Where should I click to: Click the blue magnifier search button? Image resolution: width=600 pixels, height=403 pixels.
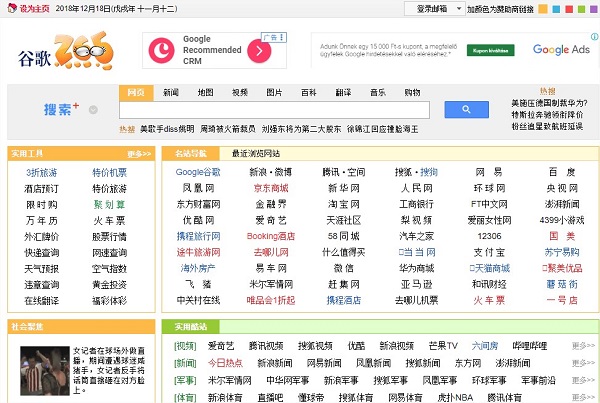point(466,109)
